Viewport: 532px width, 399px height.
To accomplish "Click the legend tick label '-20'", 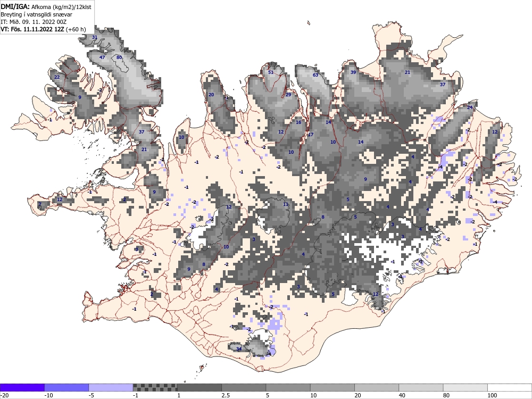I will [x=4, y=395].
